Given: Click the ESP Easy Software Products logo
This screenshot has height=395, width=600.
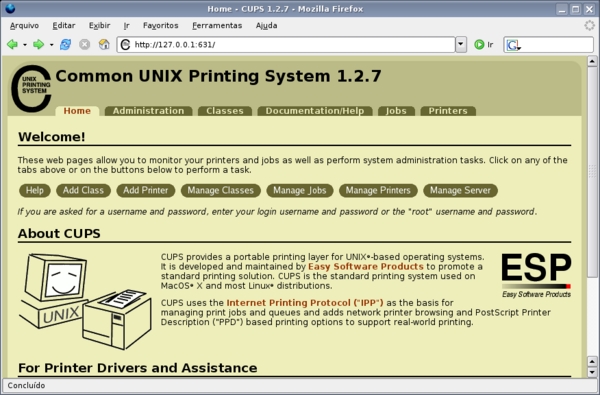Looking at the screenshot, I should (536, 276).
